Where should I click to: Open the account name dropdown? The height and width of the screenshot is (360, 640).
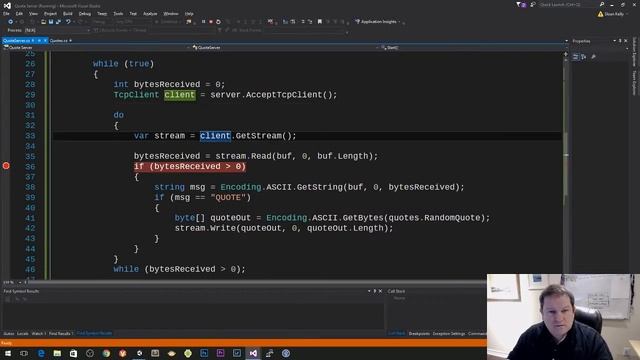coord(627,14)
